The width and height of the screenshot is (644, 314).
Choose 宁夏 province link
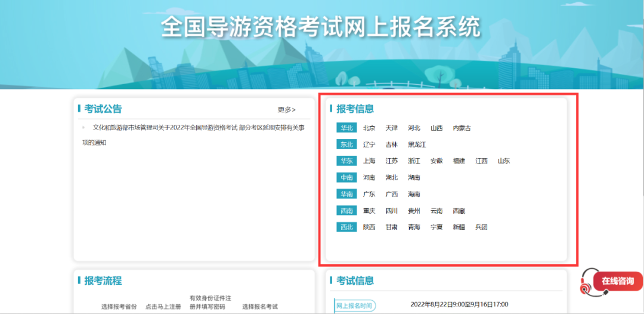pyautogui.click(x=436, y=227)
